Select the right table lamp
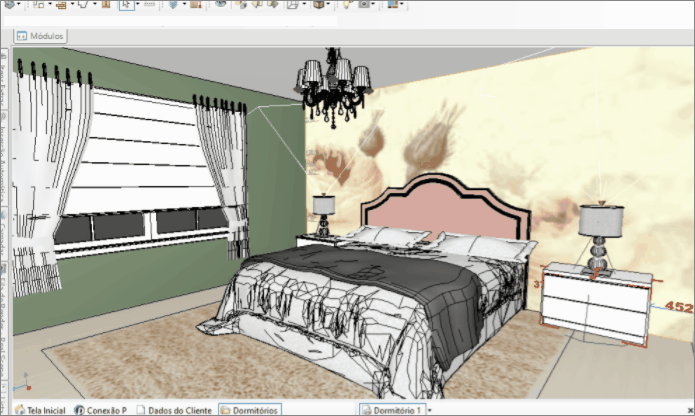This screenshot has width=695, height=416. pyautogui.click(x=601, y=239)
